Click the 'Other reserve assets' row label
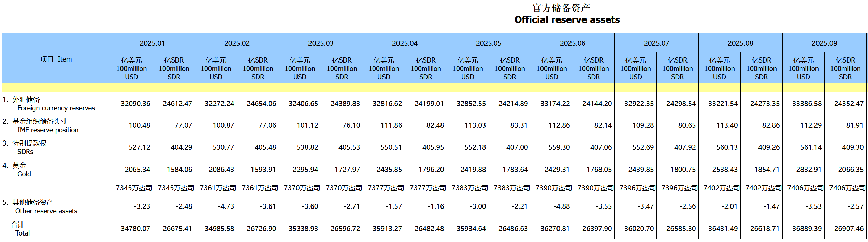The image size is (868, 242). click(46, 211)
